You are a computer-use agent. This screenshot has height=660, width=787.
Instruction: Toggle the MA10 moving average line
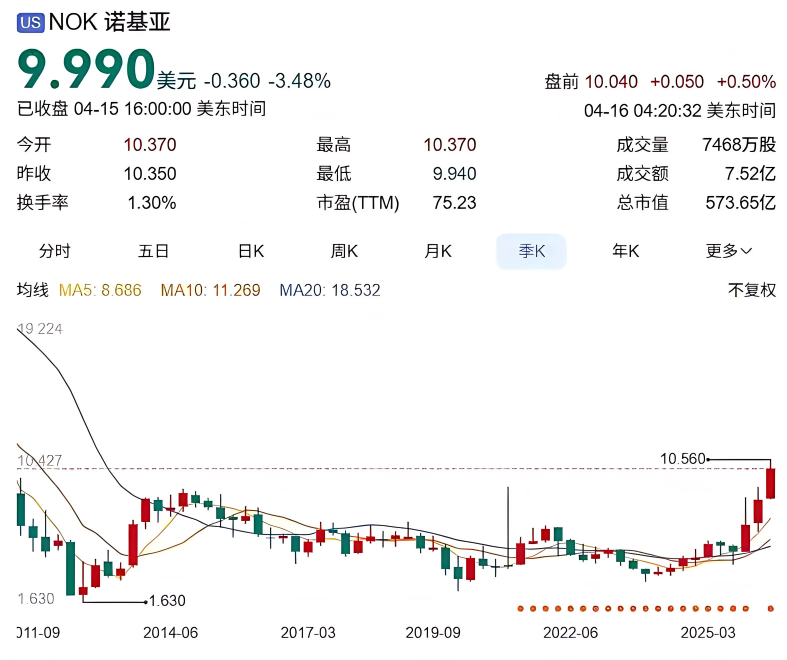[x=210, y=291]
